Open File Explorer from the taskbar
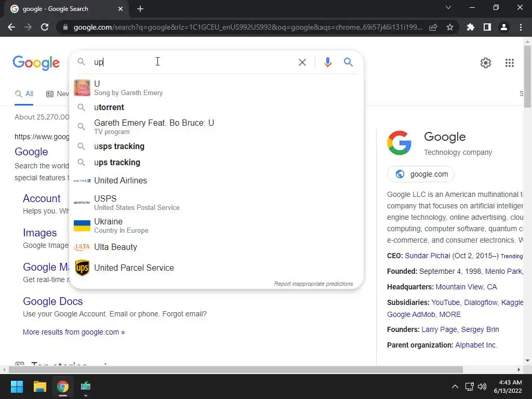The height and width of the screenshot is (399, 532). (39, 387)
